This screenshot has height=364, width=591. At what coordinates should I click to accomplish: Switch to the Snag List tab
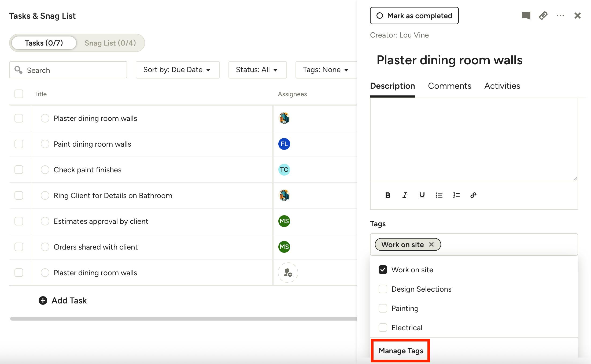coord(110,43)
